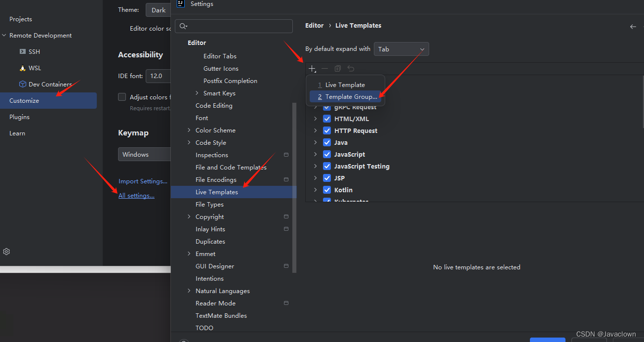This screenshot has width=644, height=342.
Task: Click 'Import Settings...' in the left panel
Action: pyautogui.click(x=143, y=181)
